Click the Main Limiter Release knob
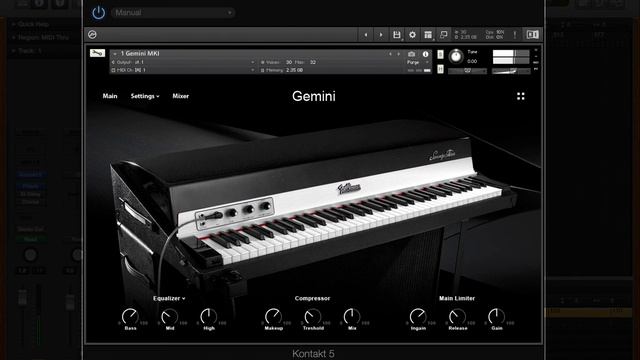640x360 pixels. [x=457, y=316]
